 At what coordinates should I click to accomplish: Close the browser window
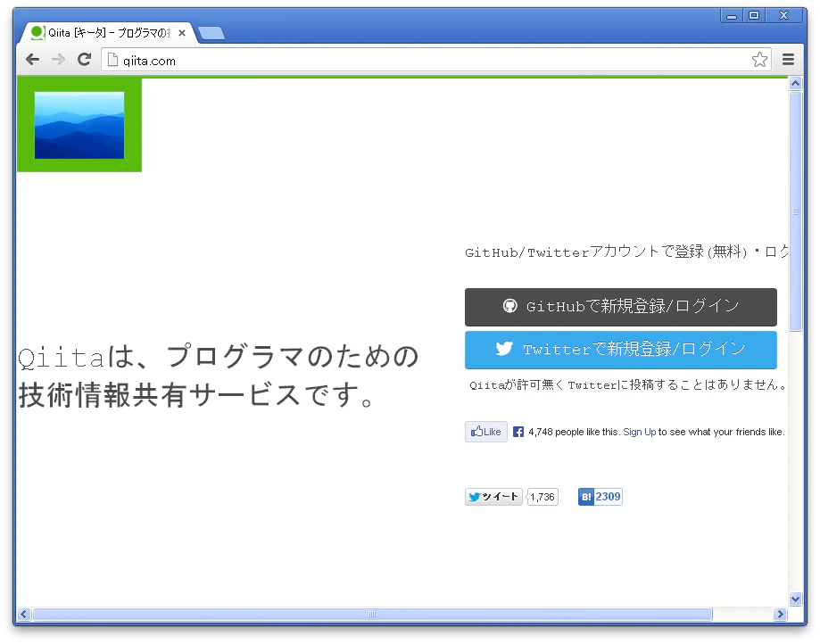pyautogui.click(x=783, y=16)
